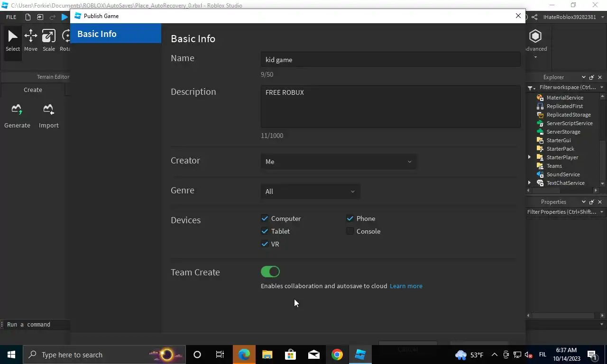Open the Creator dropdown showing Me
The width and height of the screenshot is (607, 364).
click(x=339, y=162)
